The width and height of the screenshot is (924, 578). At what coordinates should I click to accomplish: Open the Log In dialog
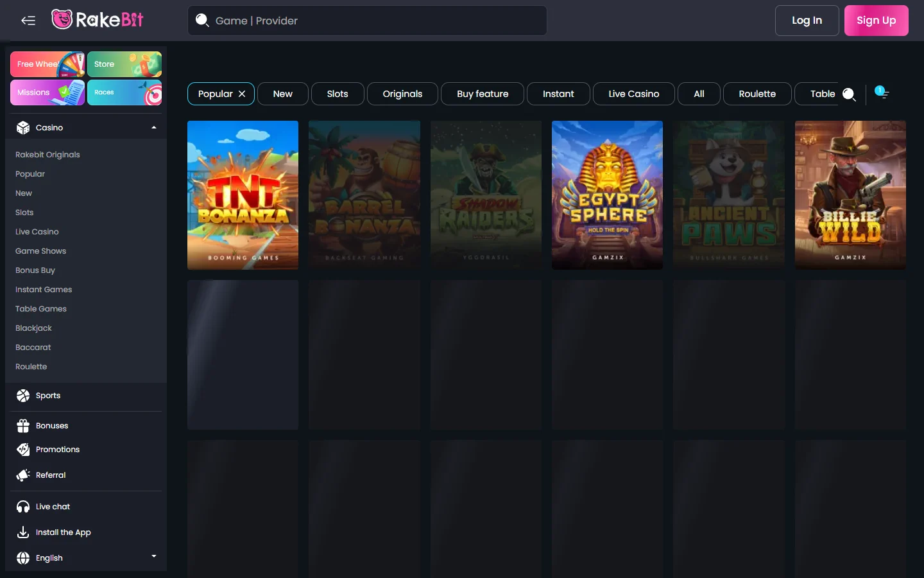point(807,21)
